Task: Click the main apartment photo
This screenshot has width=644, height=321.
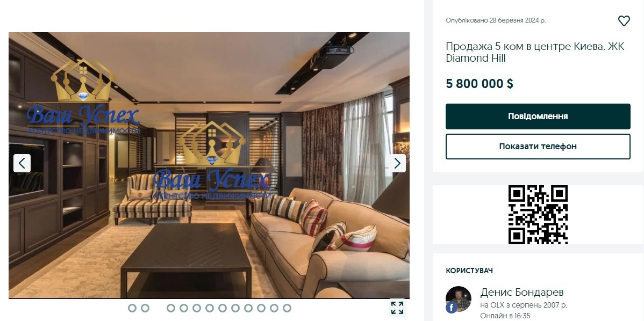Action: [209, 165]
